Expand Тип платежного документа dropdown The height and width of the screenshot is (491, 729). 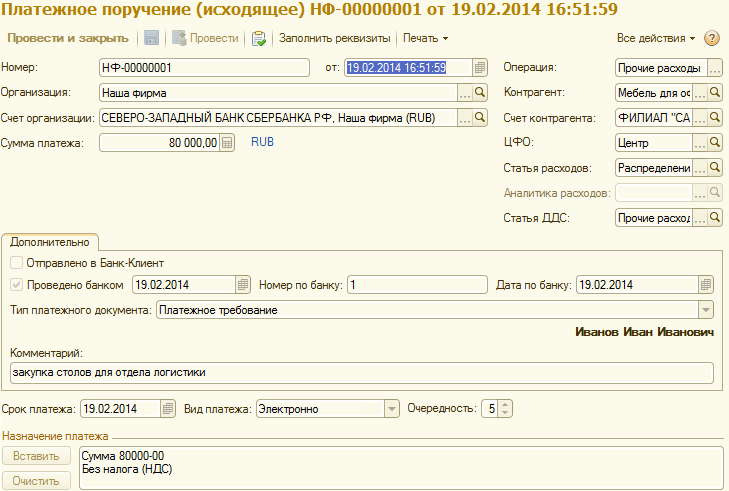click(706, 310)
